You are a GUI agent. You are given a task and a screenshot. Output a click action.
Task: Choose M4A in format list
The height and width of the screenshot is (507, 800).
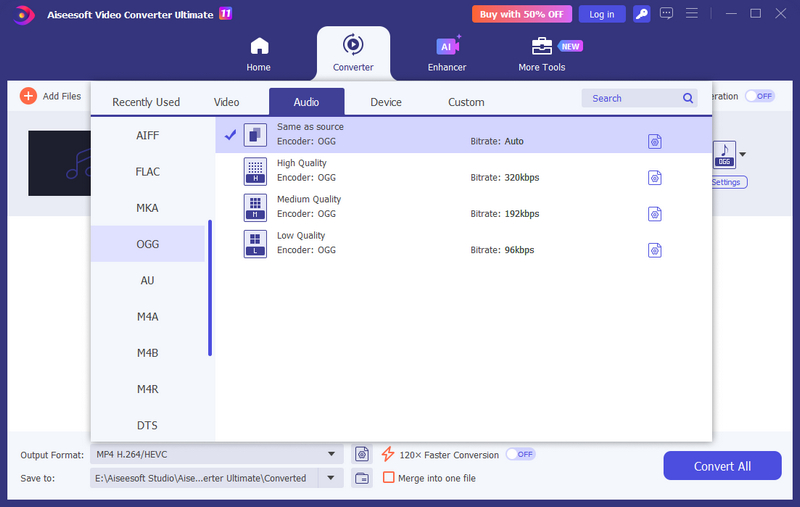[147, 316]
